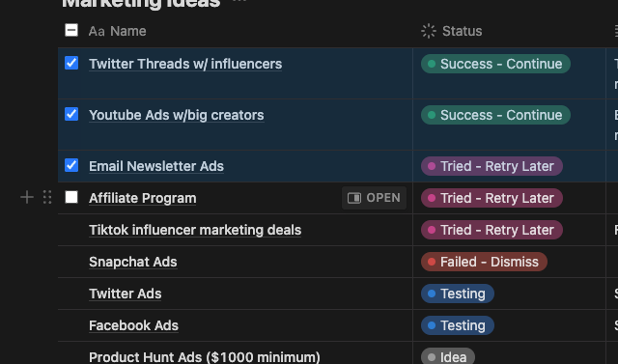Image resolution: width=618 pixels, height=364 pixels.
Task: Change Affiliate Program's Tried - Retry Later status
Action: pyautogui.click(x=492, y=198)
